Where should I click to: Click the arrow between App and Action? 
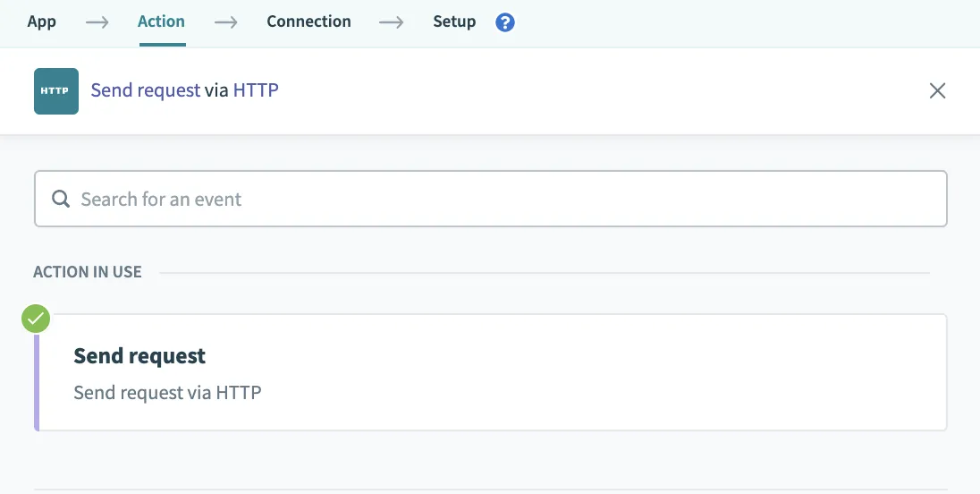97,22
